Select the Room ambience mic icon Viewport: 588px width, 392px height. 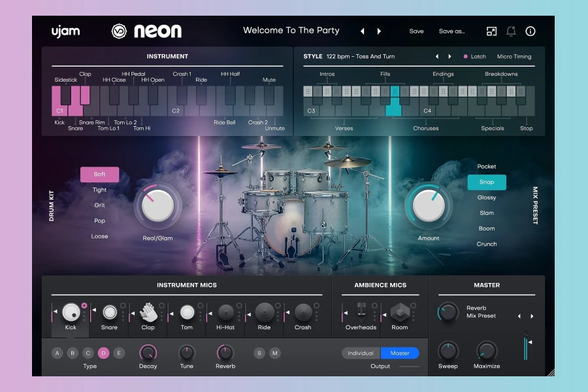[x=400, y=312]
